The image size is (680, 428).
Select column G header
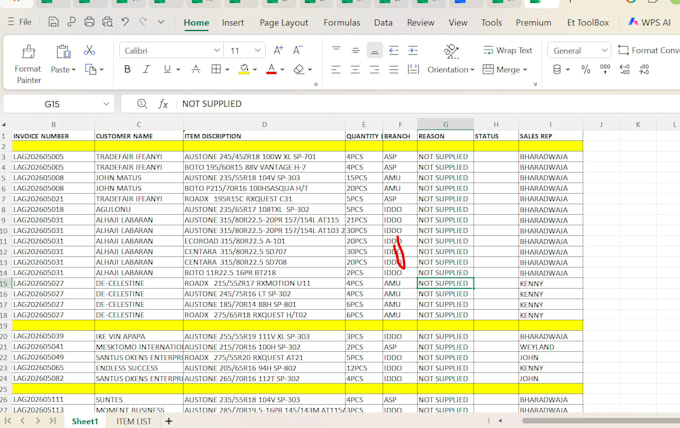[x=445, y=124]
